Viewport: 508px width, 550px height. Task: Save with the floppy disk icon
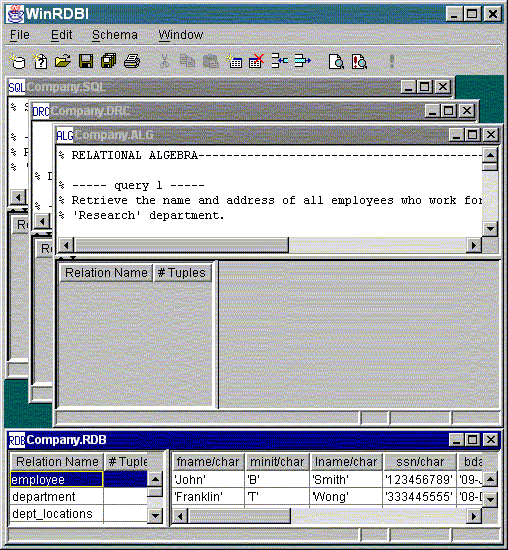tap(86, 61)
